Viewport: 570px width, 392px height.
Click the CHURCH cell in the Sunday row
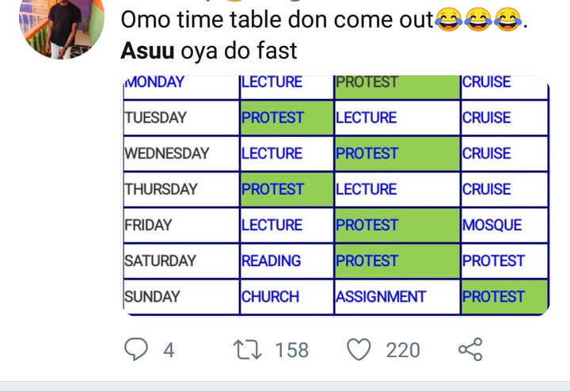tap(270, 297)
